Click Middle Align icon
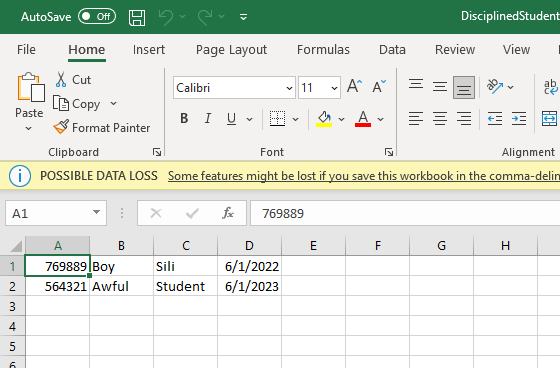The width and height of the screenshot is (560, 368). pos(440,86)
